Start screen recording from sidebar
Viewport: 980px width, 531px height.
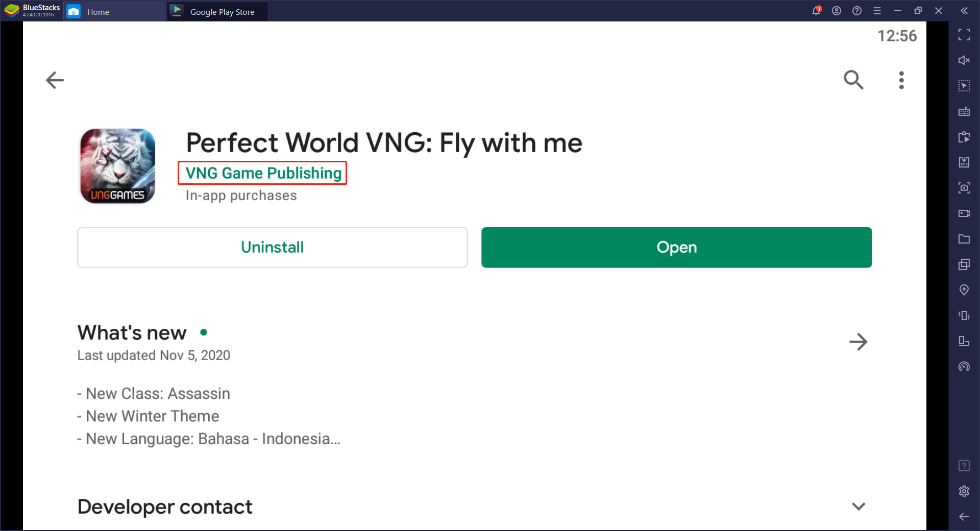click(x=964, y=213)
